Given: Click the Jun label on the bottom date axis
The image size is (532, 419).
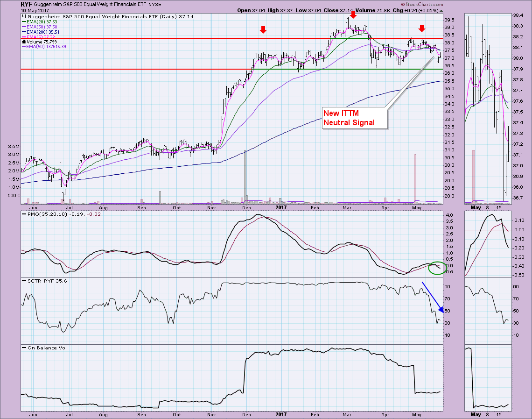Looking at the screenshot, I should point(33,415).
